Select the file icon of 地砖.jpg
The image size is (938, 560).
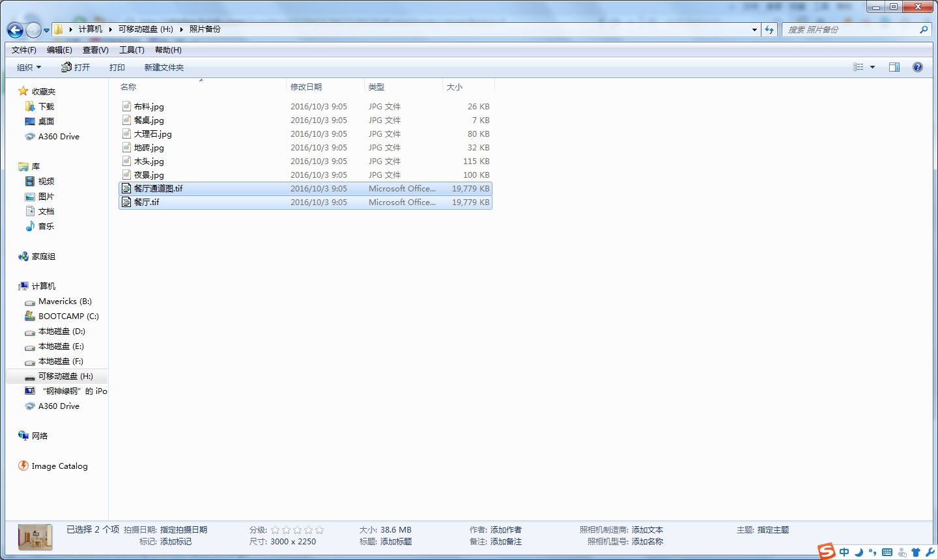pyautogui.click(x=127, y=147)
